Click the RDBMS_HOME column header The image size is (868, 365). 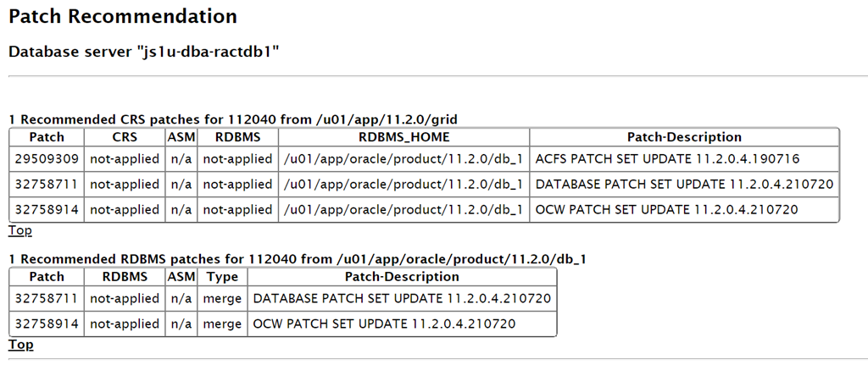[404, 137]
